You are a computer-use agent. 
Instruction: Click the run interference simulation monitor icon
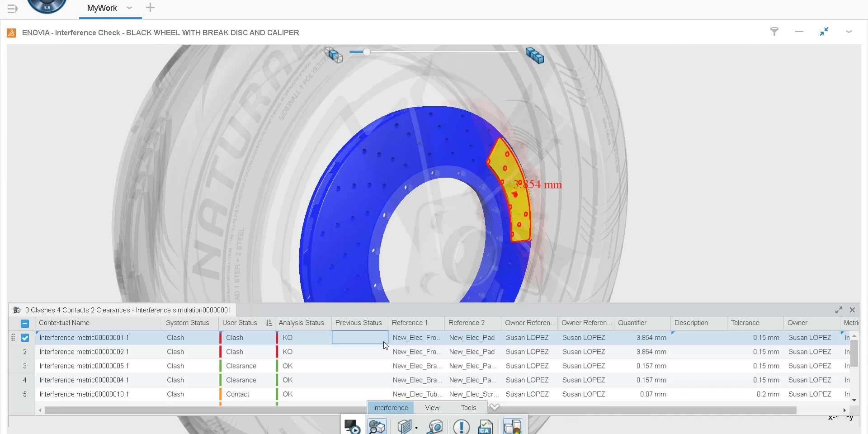(x=352, y=426)
